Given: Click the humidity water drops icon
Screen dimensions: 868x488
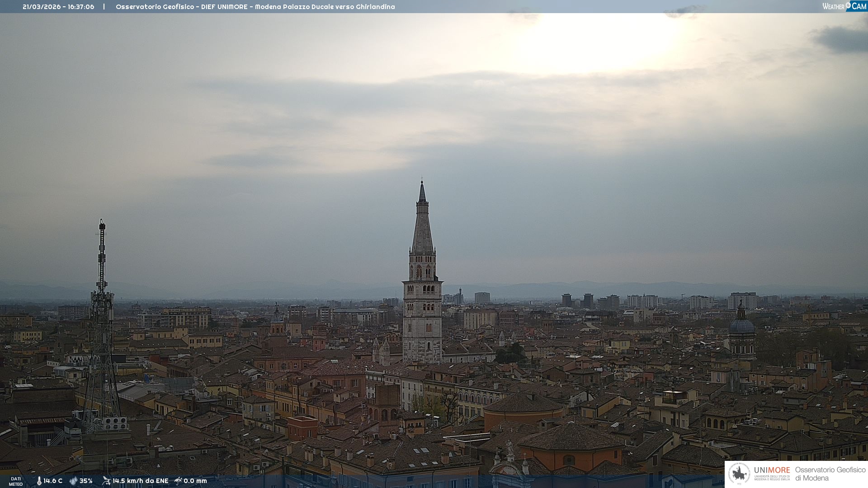Looking at the screenshot, I should (73, 481).
